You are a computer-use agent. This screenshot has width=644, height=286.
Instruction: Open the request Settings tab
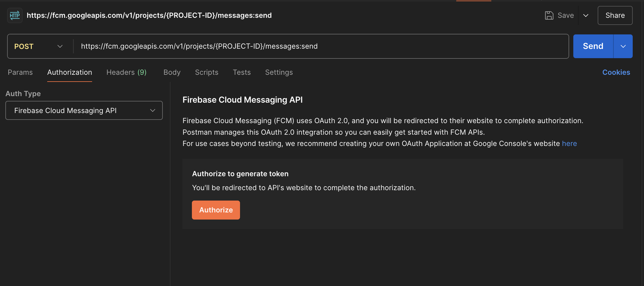tap(279, 72)
